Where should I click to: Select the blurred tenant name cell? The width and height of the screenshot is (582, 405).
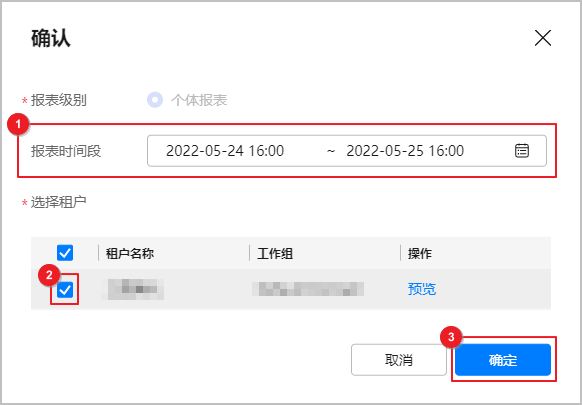point(133,289)
